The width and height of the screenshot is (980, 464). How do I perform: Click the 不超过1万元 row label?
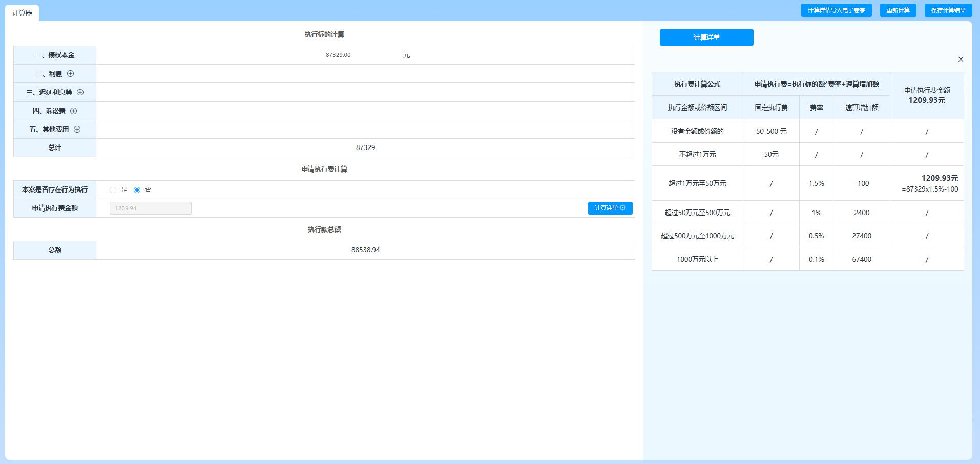697,154
